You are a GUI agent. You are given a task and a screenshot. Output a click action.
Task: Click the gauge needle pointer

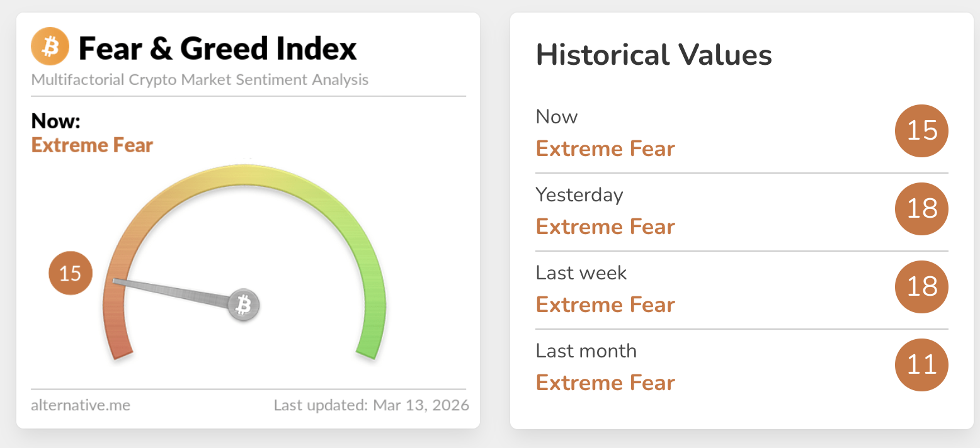[x=170, y=292]
